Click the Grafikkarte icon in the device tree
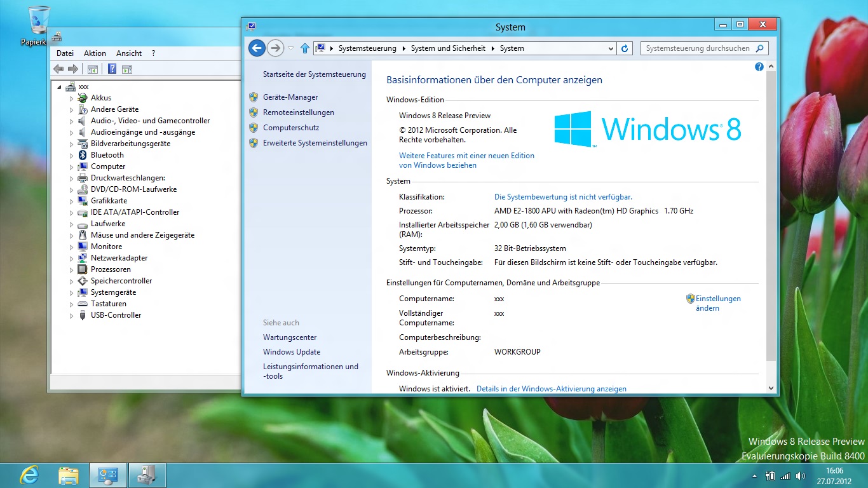Image resolution: width=868 pixels, height=488 pixels. pyautogui.click(x=83, y=201)
